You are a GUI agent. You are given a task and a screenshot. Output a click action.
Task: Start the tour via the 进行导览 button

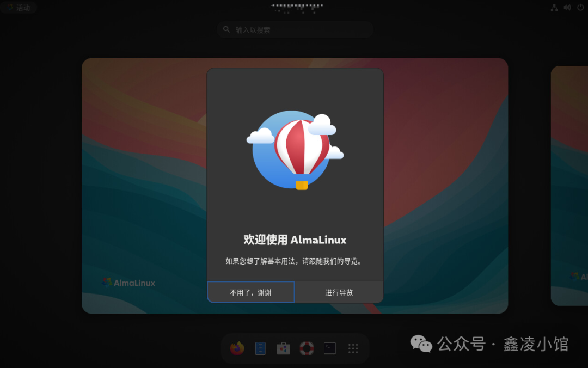pyautogui.click(x=339, y=292)
